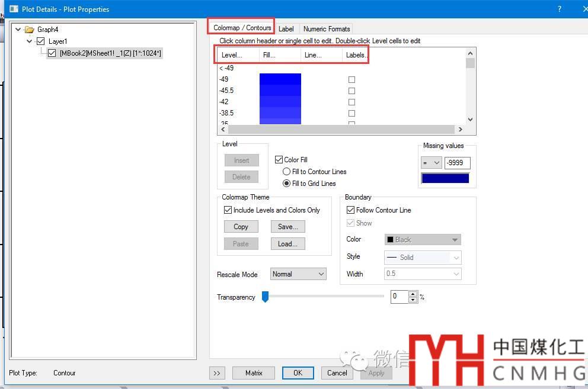The width and height of the screenshot is (588, 389).
Task: Open the Rescale Mode dropdown
Action: 298,274
